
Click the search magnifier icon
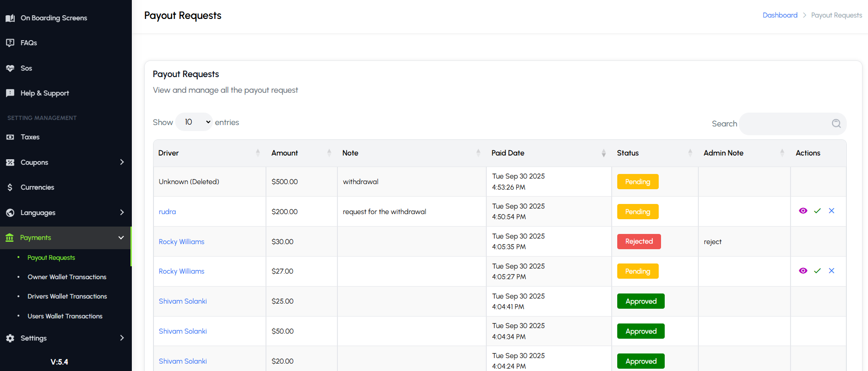click(x=836, y=123)
